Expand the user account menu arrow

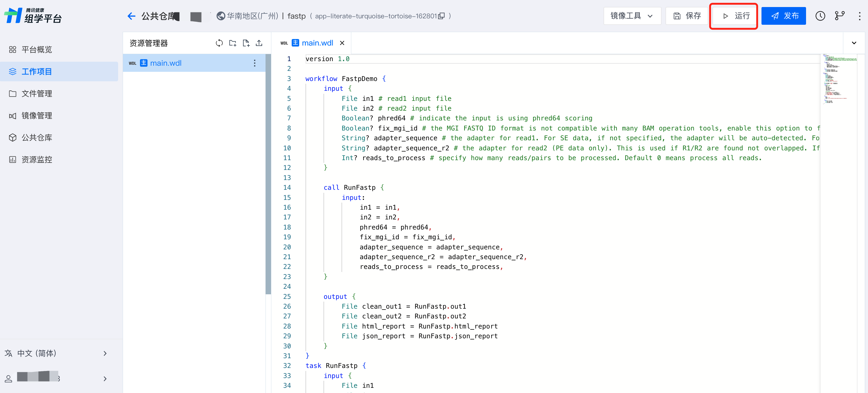(x=105, y=379)
